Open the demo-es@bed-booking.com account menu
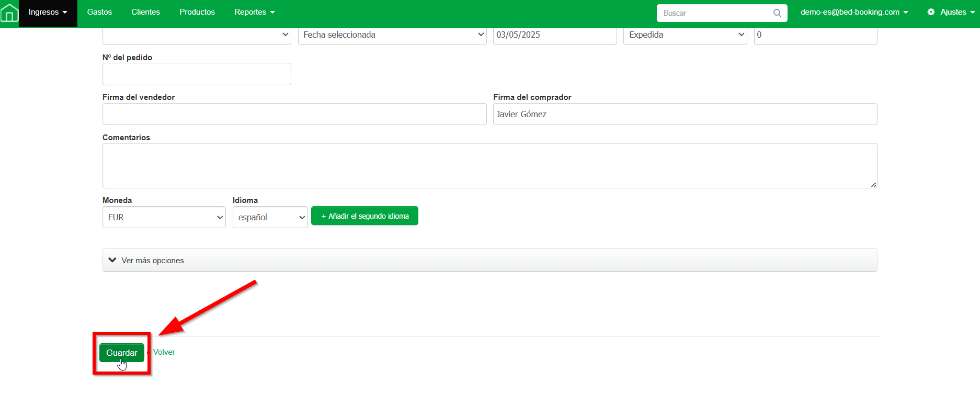The image size is (980, 394). click(x=854, y=12)
